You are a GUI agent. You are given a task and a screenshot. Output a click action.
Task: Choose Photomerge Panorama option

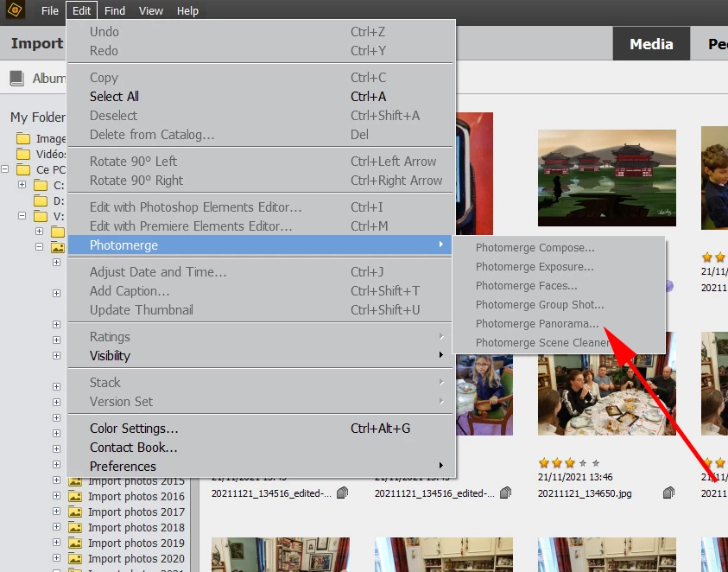[559, 324]
